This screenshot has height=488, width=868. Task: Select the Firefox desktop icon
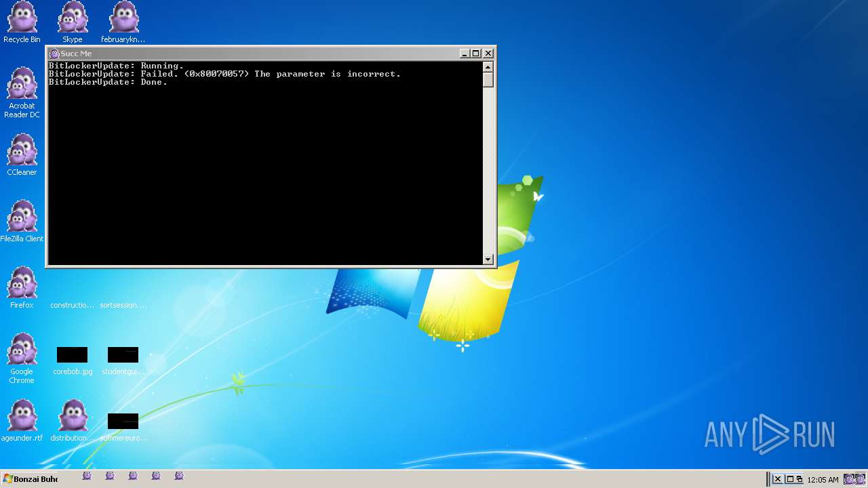pos(22,287)
